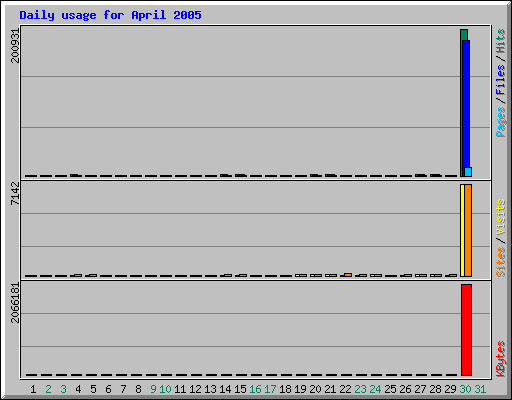Click day label 10 on the axis

(x=165, y=389)
